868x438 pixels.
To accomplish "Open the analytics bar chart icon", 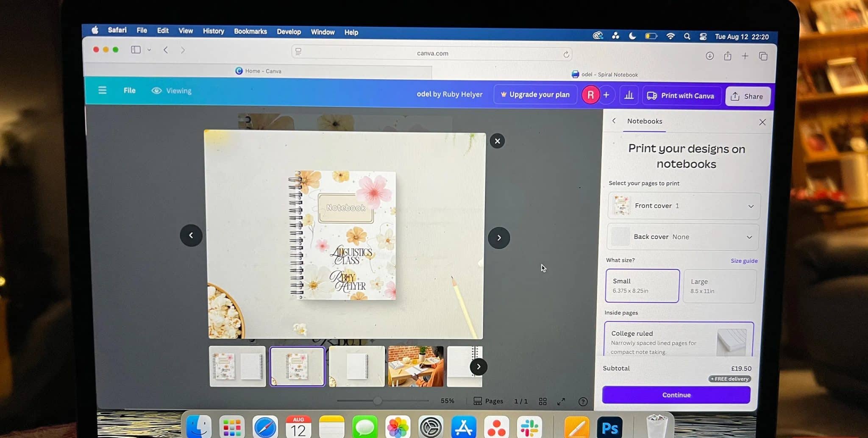I will (629, 95).
